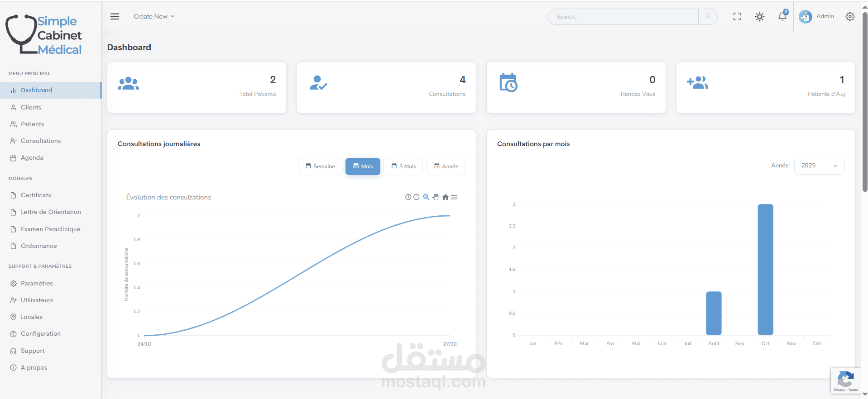Click the Simple Cabinet Médical logo

[44, 35]
